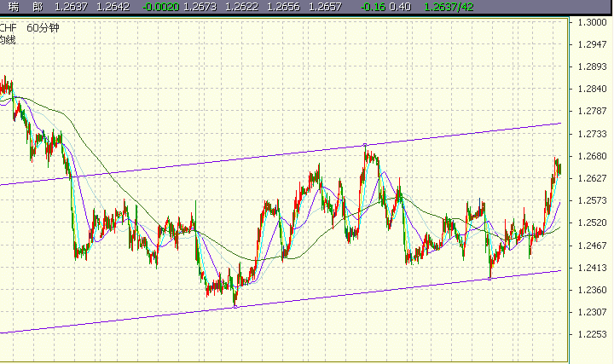The image size is (614, 364).
Task: Select the -0.16 percentage change value
Action: tap(373, 7)
